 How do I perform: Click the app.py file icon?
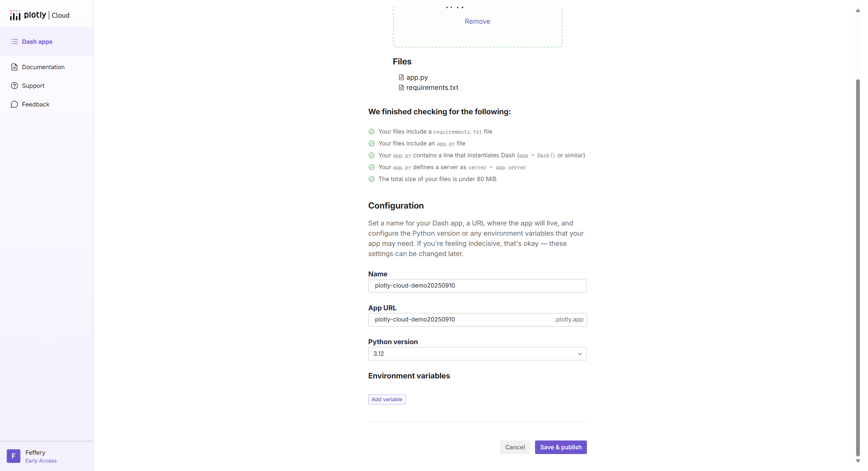tap(401, 77)
